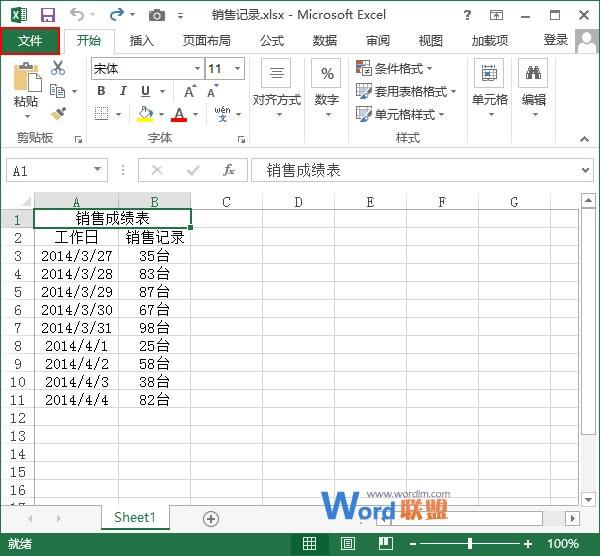Switch to the 插入 Insert tab

[141, 41]
